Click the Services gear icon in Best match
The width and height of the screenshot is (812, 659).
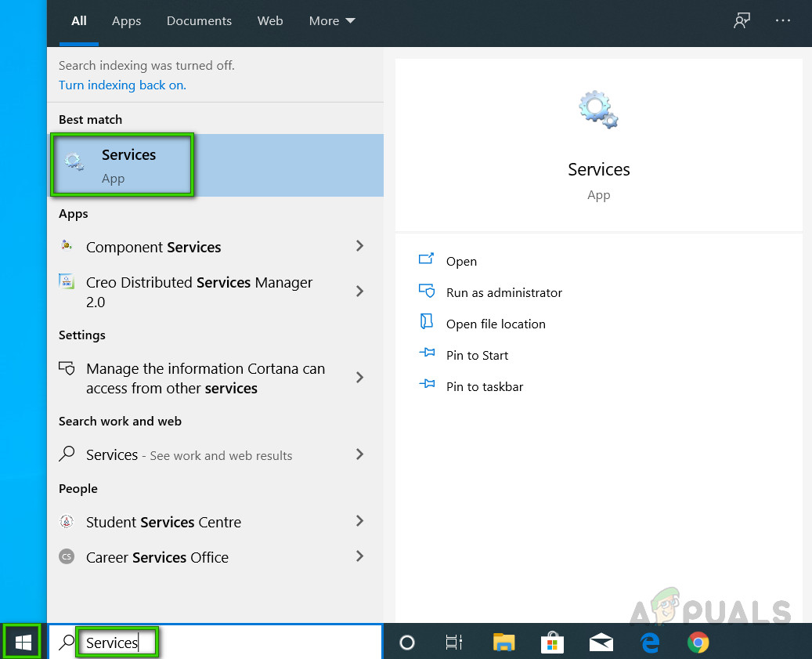(x=74, y=161)
